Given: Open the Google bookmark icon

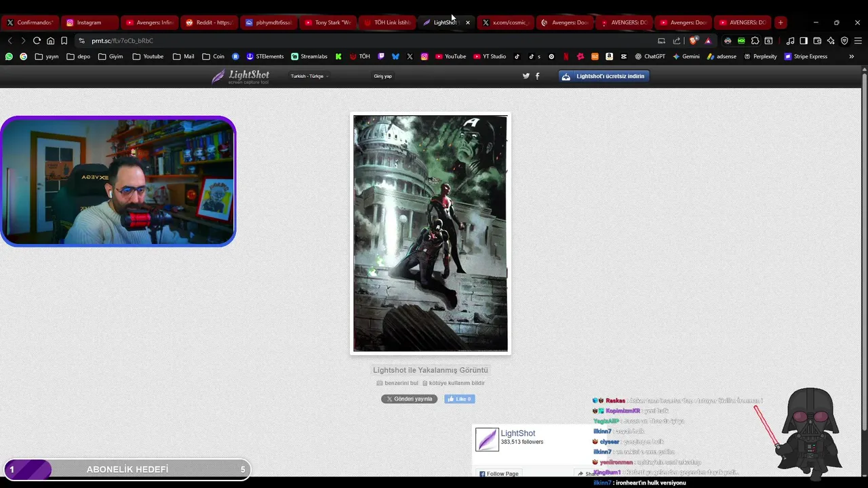Looking at the screenshot, I should [24, 56].
